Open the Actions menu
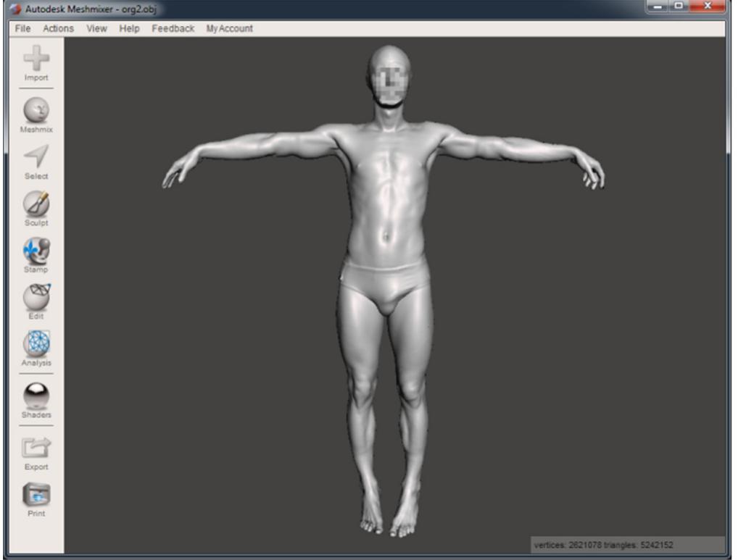Image resolution: width=746 pixels, height=560 pixels. click(58, 28)
